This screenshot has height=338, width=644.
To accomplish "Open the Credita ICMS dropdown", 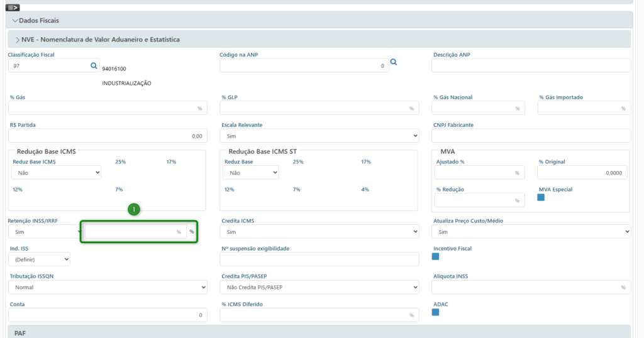I will [x=319, y=232].
